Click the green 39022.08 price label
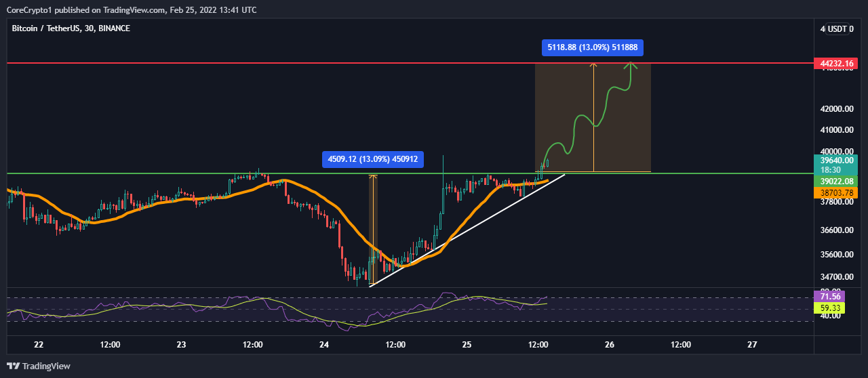Viewport: 868px width, 378px height. click(x=835, y=182)
